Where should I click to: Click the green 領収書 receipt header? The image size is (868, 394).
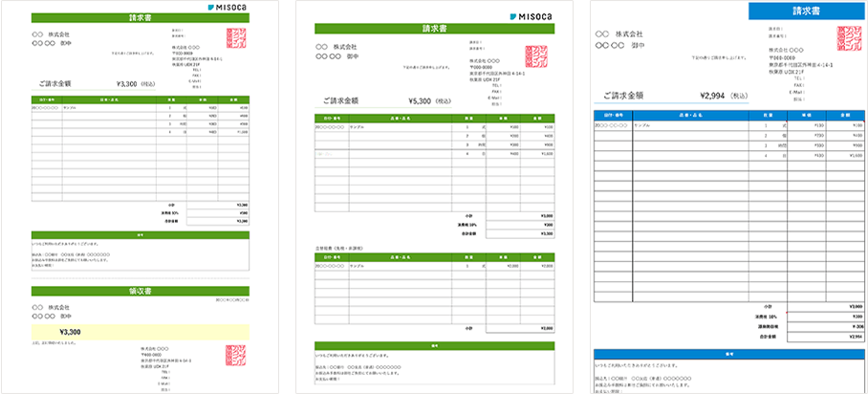click(x=140, y=290)
